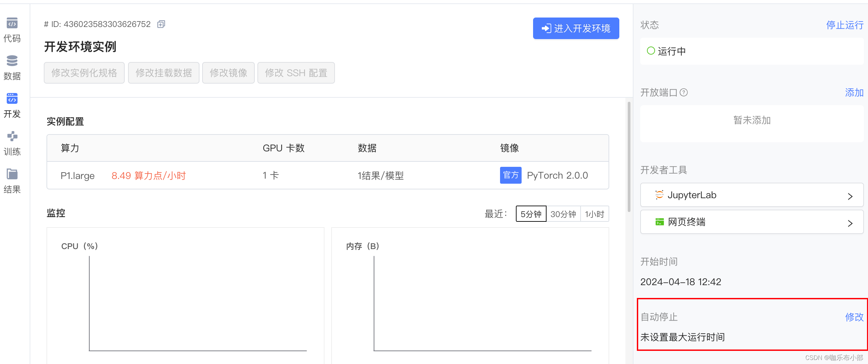868x364 pixels.
Task: Click 添加 to add an open port
Action: (x=854, y=92)
